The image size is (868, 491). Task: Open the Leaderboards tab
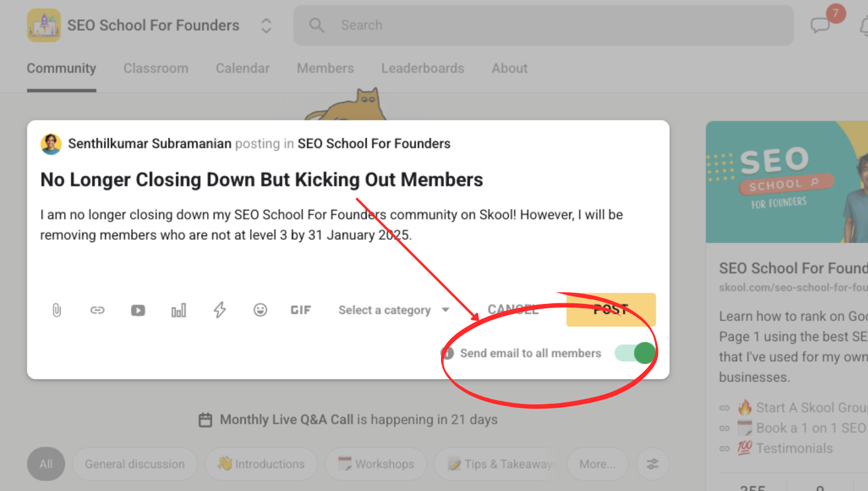point(422,68)
